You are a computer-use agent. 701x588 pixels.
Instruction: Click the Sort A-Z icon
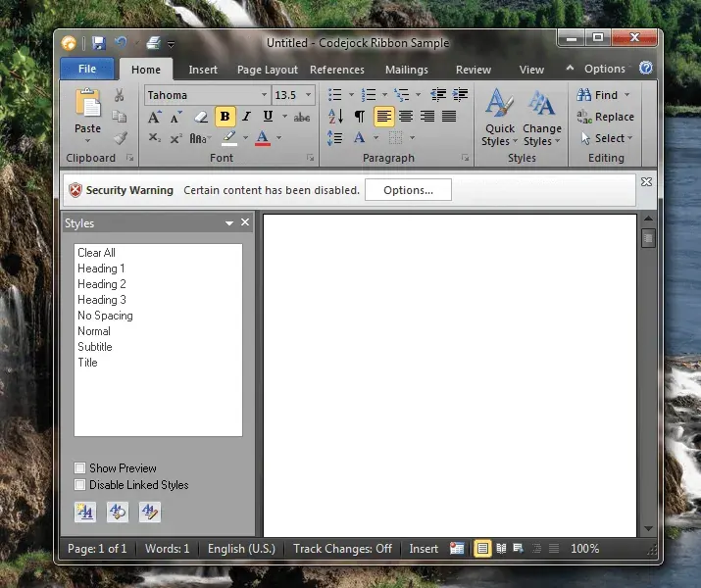point(335,117)
